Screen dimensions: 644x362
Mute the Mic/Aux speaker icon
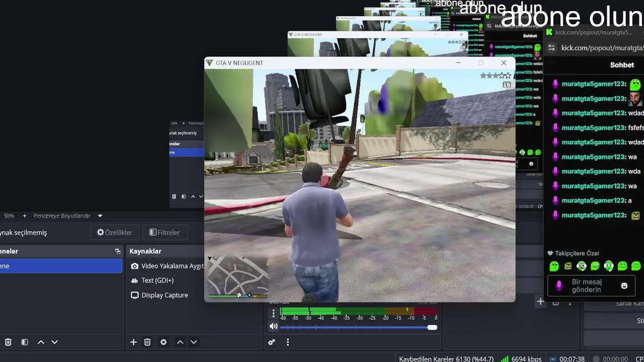pyautogui.click(x=273, y=326)
